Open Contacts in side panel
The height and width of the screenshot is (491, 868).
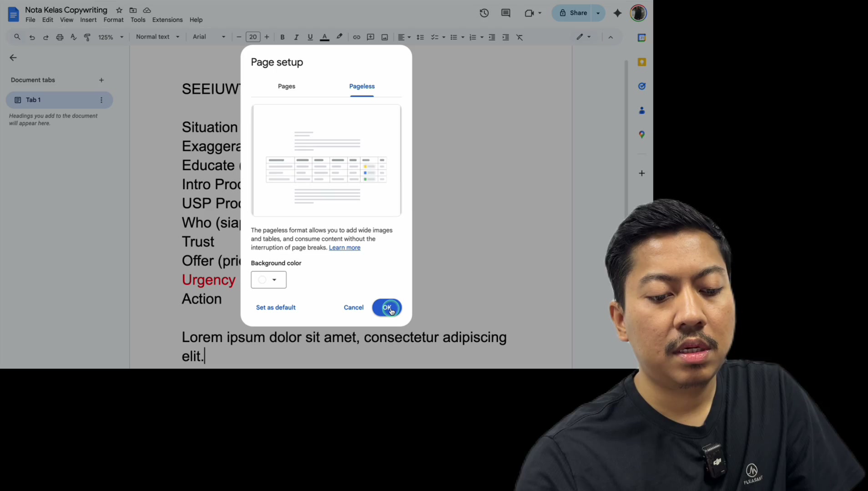642,110
